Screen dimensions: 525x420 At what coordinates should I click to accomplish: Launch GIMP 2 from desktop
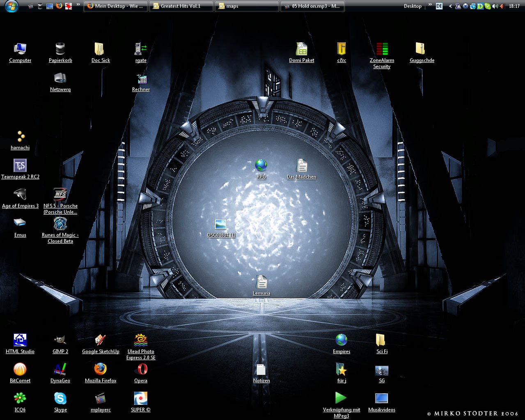pos(60,340)
